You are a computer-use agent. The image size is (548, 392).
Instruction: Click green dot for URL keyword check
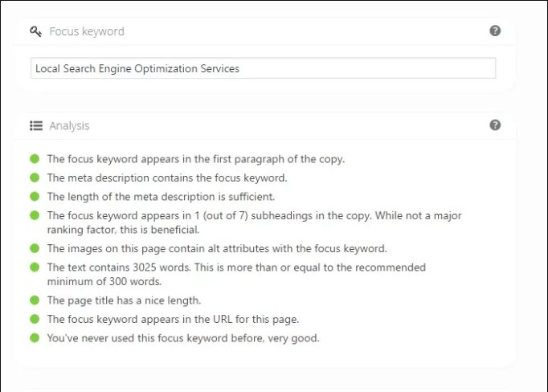[x=35, y=319]
